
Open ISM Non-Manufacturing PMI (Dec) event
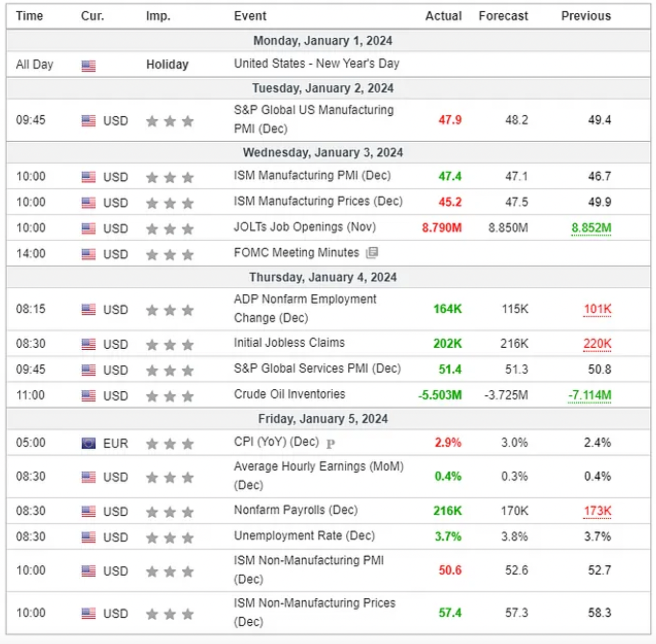pos(309,570)
